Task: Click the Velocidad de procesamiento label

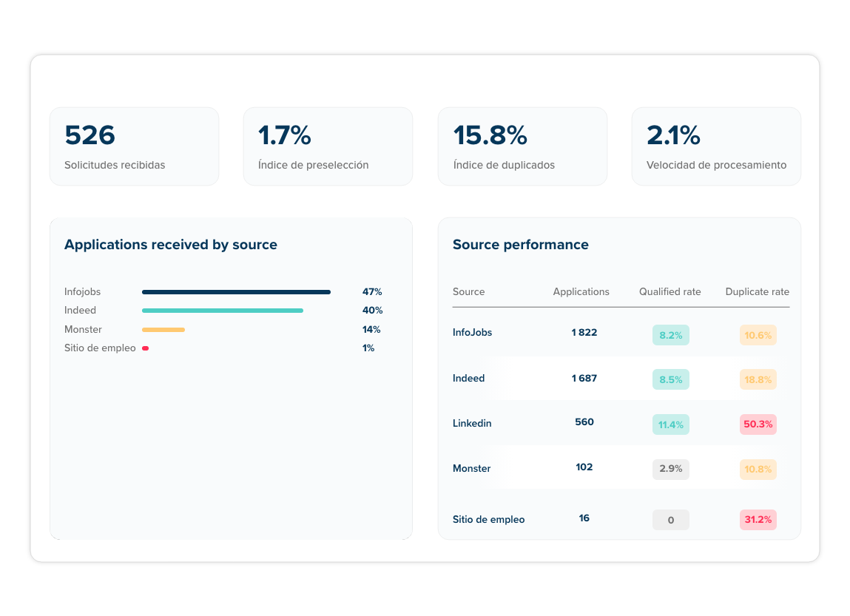Action: tap(716, 165)
